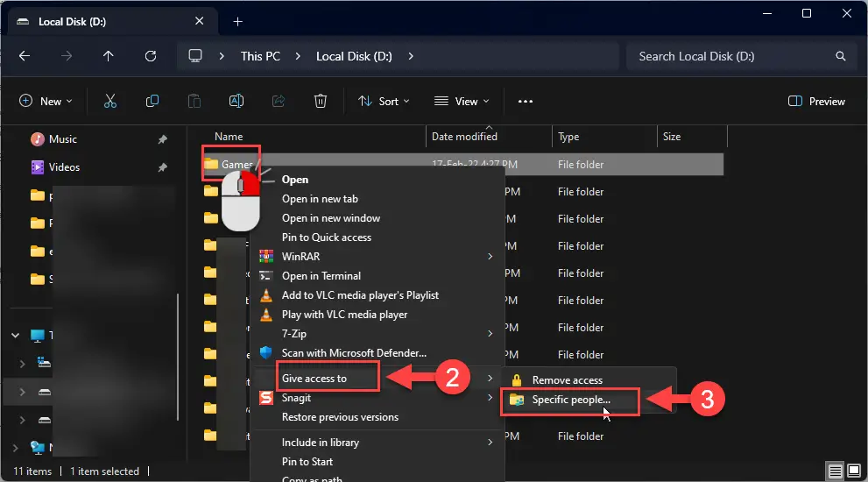868x482 pixels.
Task: Navigate back with the back arrow
Action: 25,56
